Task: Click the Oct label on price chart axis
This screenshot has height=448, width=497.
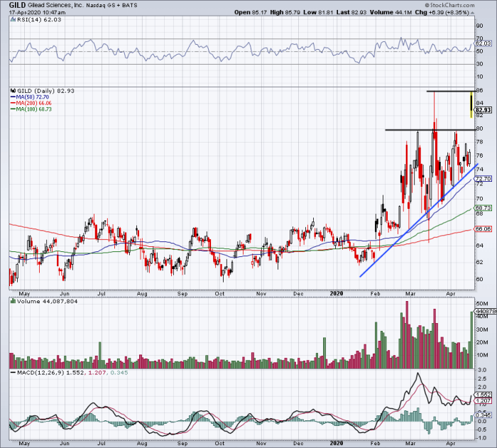Action: tap(219, 294)
